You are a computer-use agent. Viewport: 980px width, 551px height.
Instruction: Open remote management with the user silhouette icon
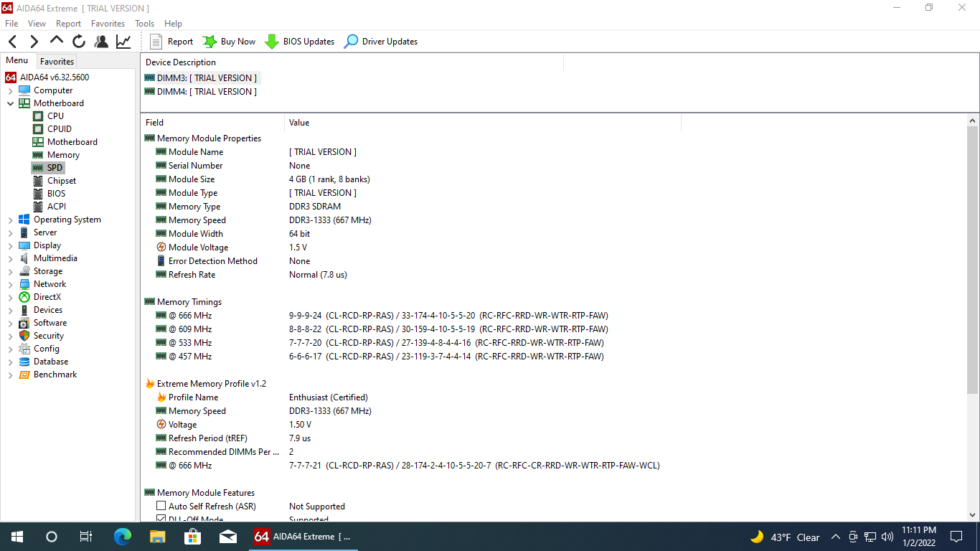pos(101,42)
